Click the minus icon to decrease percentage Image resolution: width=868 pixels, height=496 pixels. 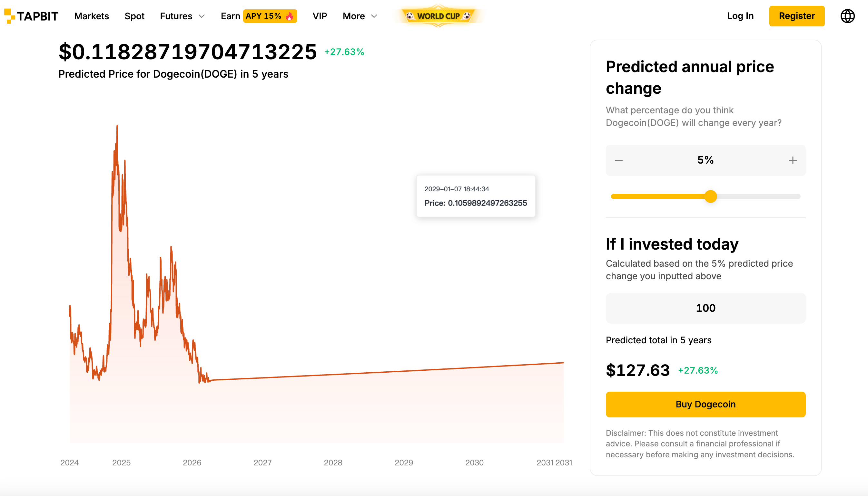(618, 160)
